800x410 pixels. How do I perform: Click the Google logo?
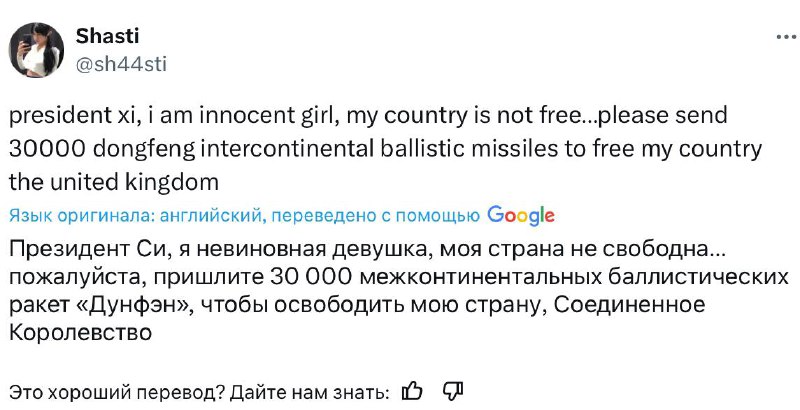point(520,215)
